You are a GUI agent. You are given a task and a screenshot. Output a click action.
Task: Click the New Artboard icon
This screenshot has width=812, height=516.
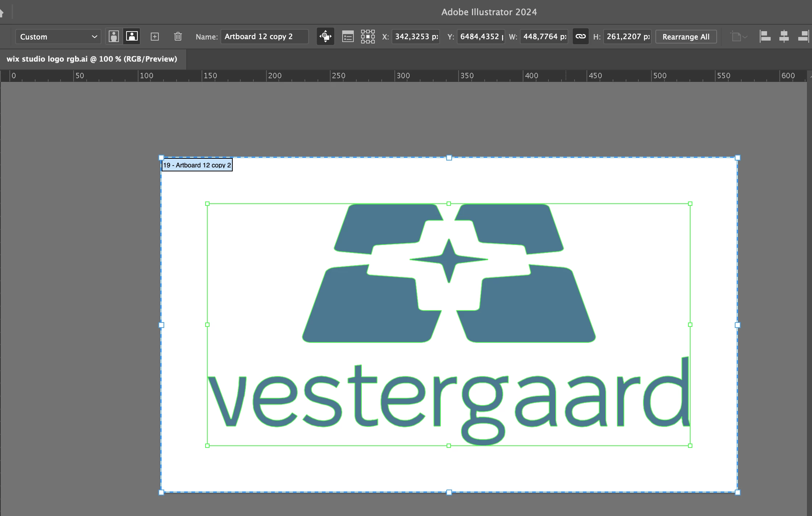click(155, 37)
